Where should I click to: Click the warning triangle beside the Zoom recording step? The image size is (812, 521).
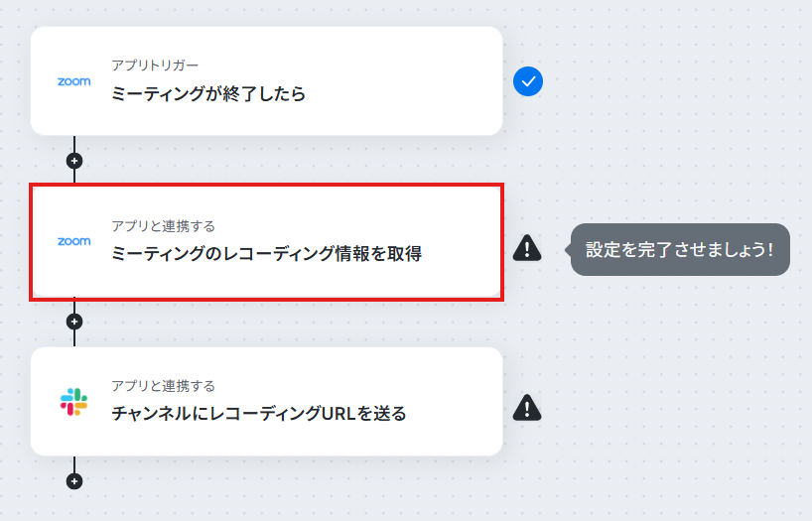pos(527,248)
